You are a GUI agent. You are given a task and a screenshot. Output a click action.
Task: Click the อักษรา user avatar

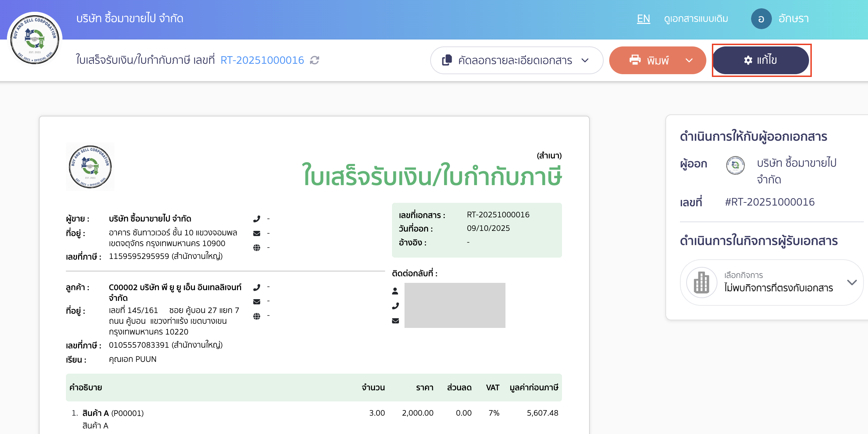click(x=761, y=18)
